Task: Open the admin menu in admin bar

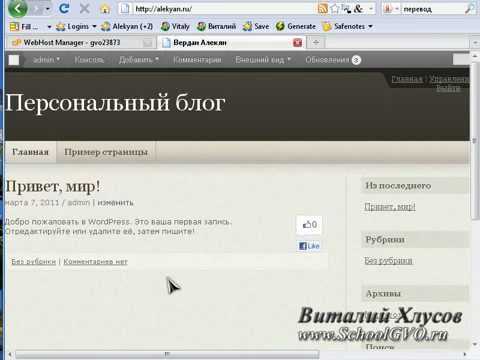Action: click(x=46, y=60)
